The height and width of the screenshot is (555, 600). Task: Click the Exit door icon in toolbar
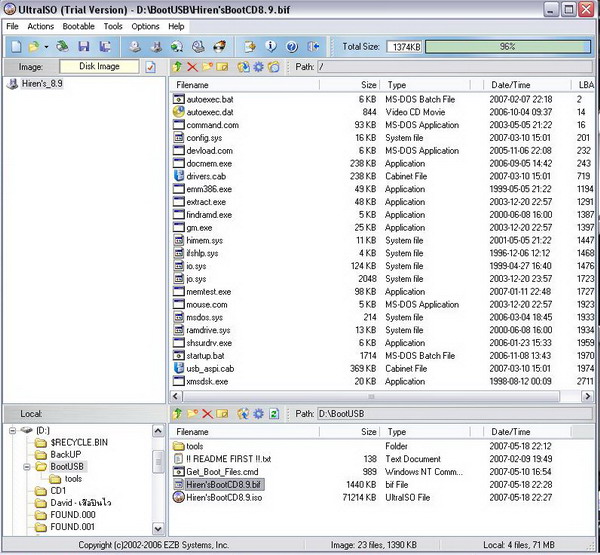[313, 47]
